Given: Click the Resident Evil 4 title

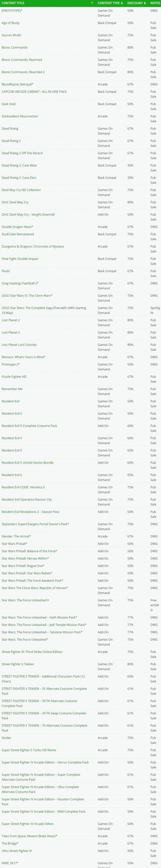Looking at the screenshot, I should tap(12, 438).
